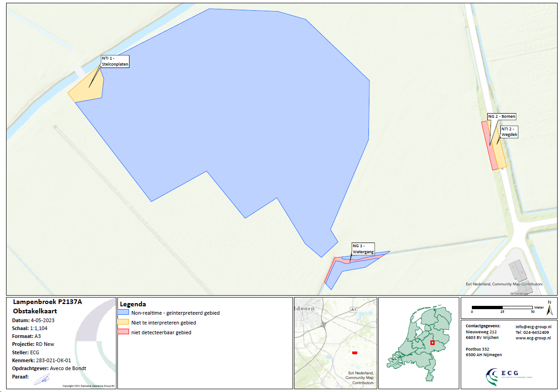Select the yellow Niet te interpreteren swatch
The width and height of the screenshot is (559, 392).
[123, 323]
